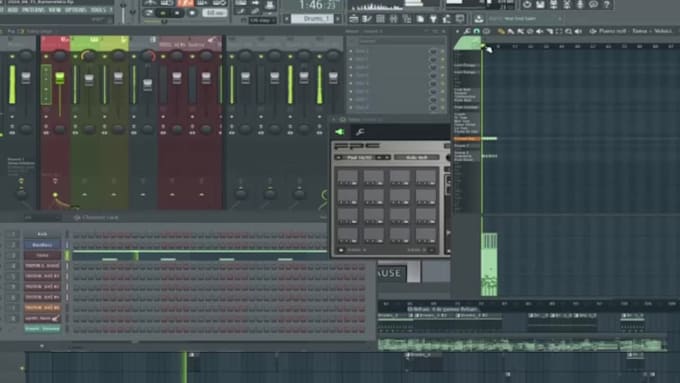This screenshot has height=383, width=680.
Task: Toggle loop recording button
Action: click(219, 3)
